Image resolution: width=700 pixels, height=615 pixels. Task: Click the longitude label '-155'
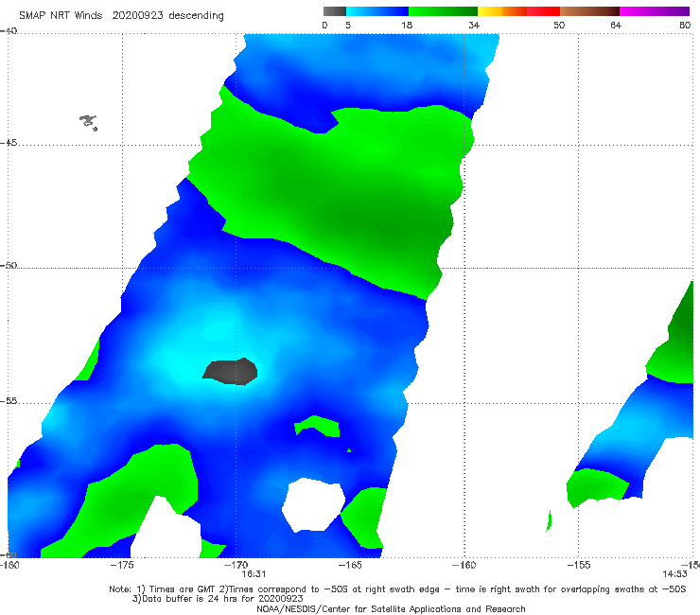(578, 565)
